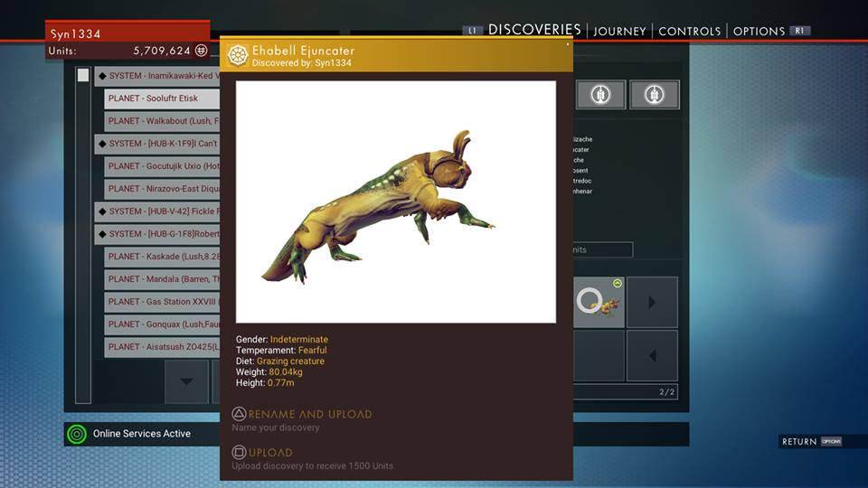Screen dimensions: 868x488
Task: Select PLANET Gas Station XXVIII
Action: tap(162, 302)
